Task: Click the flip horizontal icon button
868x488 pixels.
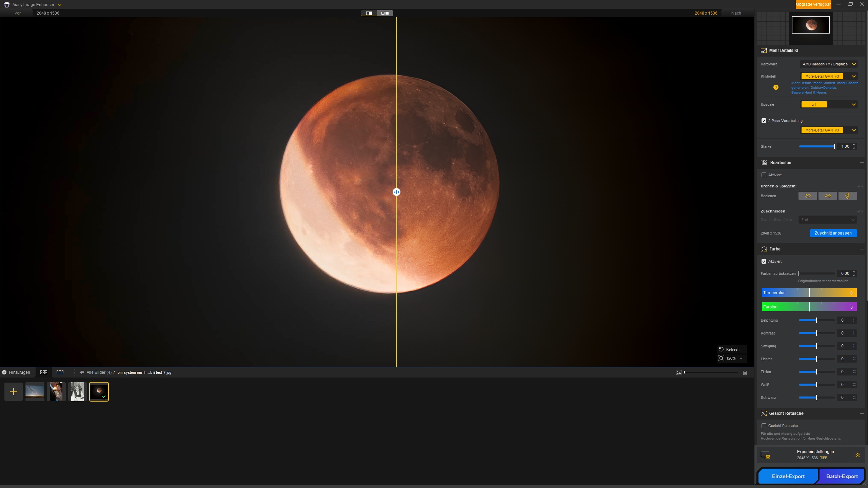Action: click(x=828, y=196)
